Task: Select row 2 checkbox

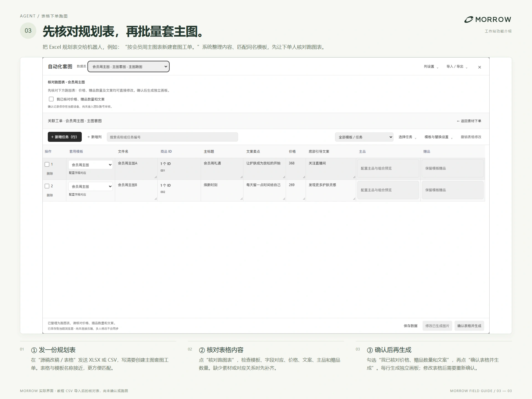Action: [x=47, y=186]
